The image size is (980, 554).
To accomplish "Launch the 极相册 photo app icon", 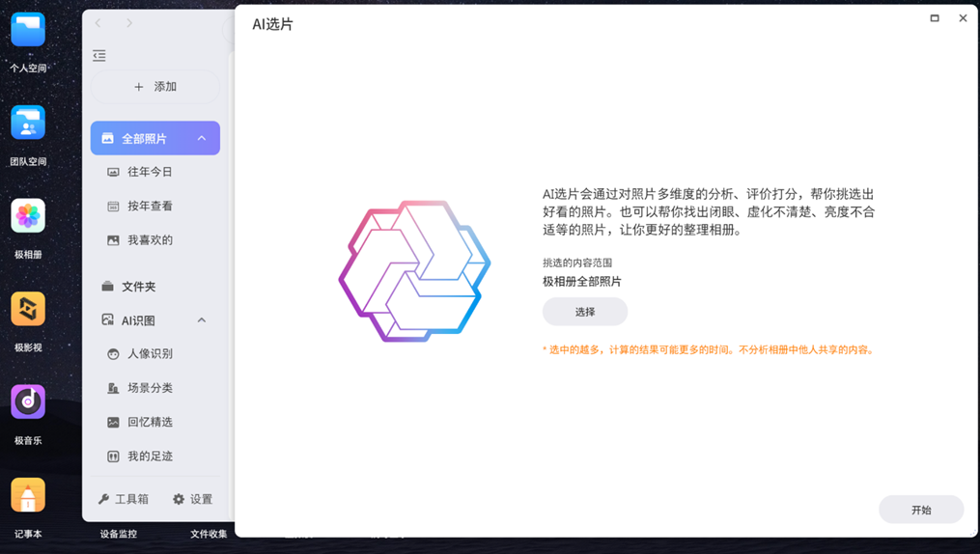I will tap(28, 215).
